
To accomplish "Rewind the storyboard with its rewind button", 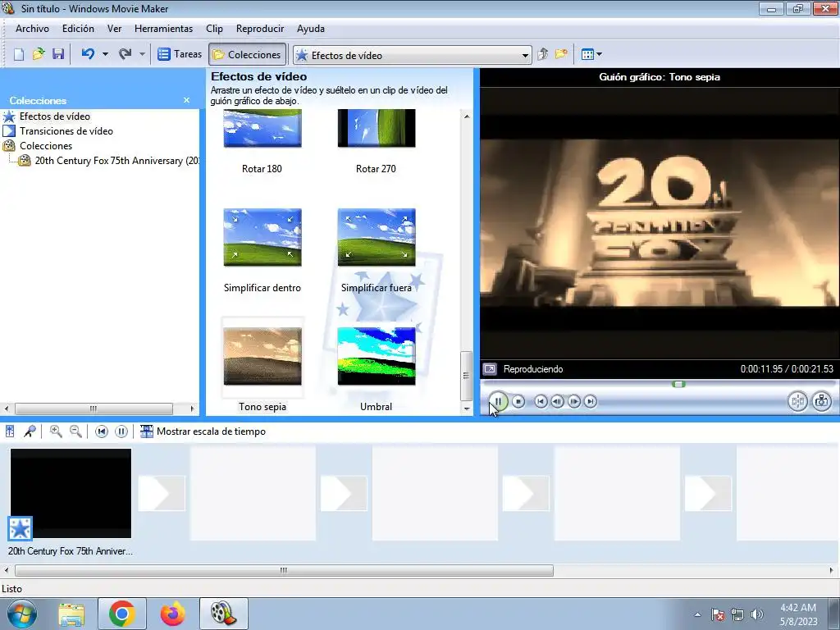I will tap(101, 431).
